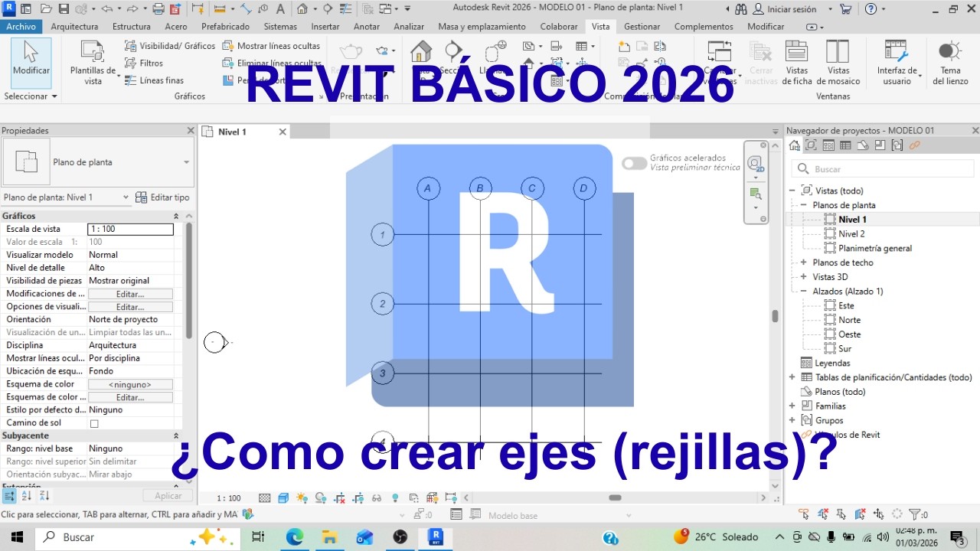Click the Escala de vista 1 : 100 field
This screenshot has width=980, height=551.
[130, 229]
